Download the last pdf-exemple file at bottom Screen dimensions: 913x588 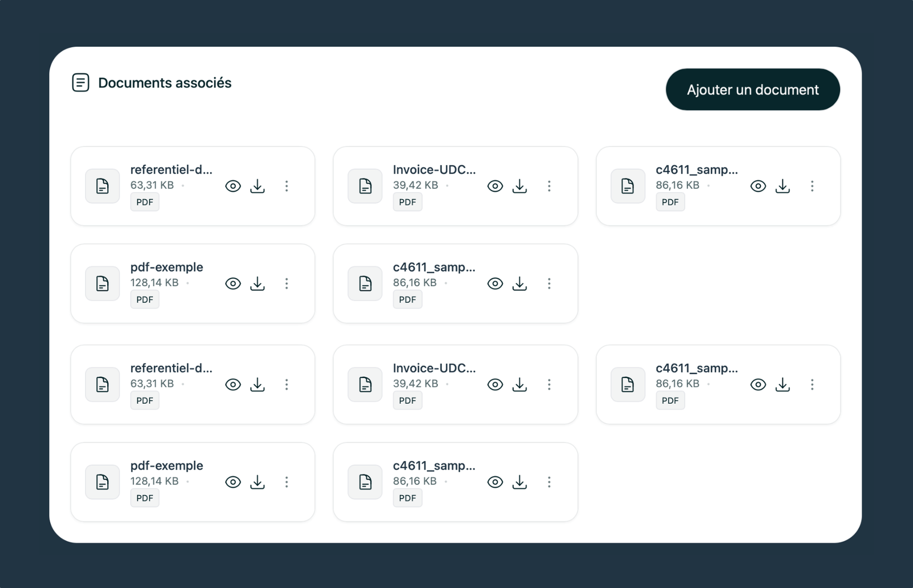[x=257, y=482]
